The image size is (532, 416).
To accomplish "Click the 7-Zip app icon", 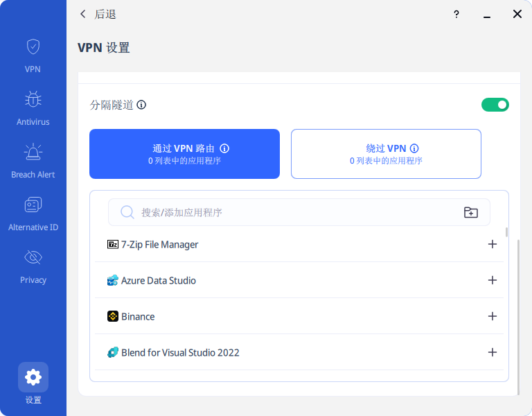I will 113,244.
